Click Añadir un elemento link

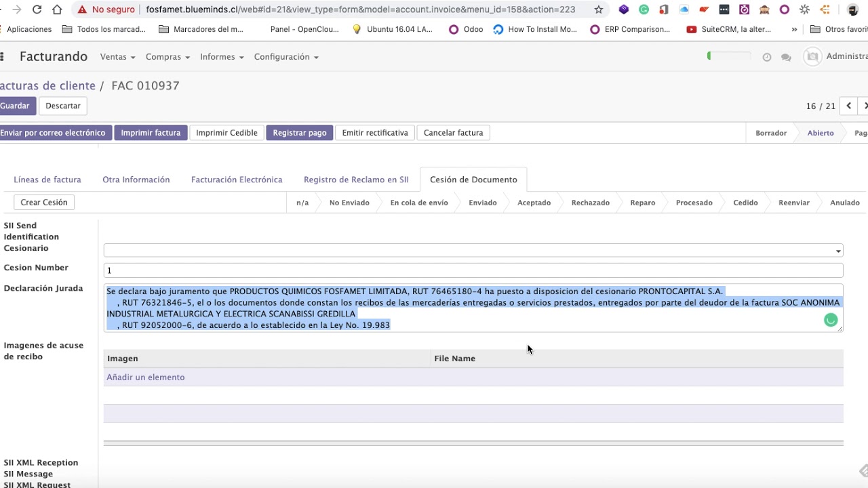coord(146,378)
